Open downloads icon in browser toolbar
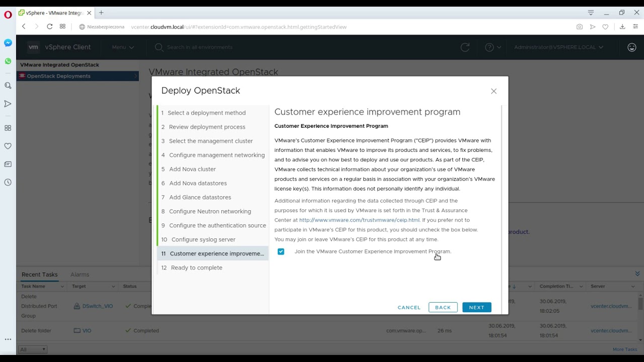Viewport: 644px width, 362px height. click(x=622, y=27)
